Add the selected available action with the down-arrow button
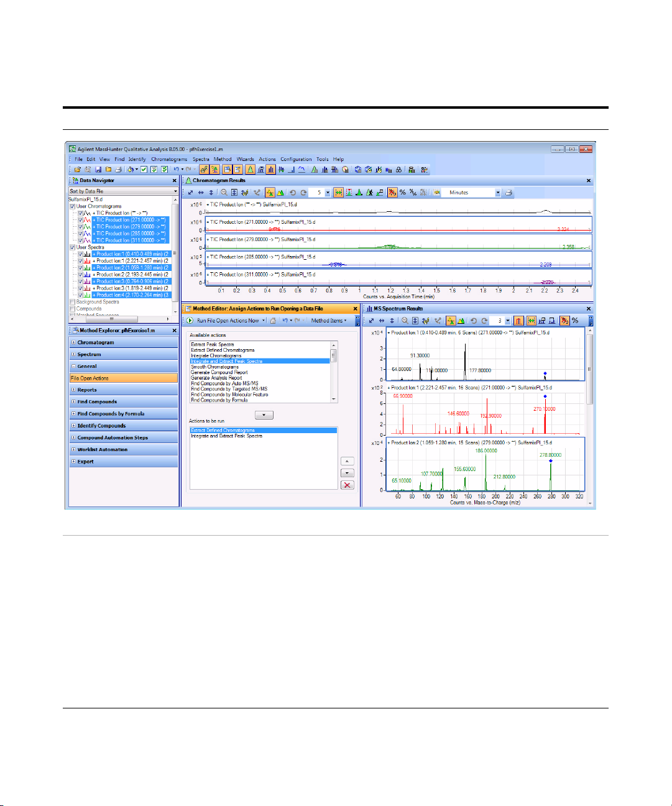The width and height of the screenshot is (672, 806). click(264, 415)
